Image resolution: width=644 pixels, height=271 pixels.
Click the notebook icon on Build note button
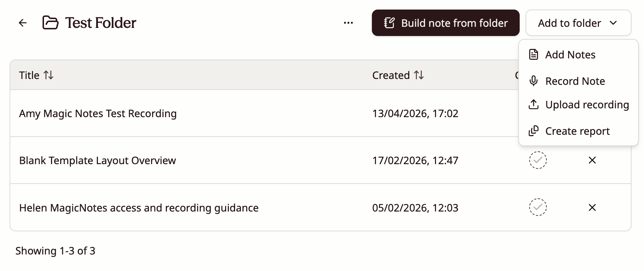tap(388, 23)
